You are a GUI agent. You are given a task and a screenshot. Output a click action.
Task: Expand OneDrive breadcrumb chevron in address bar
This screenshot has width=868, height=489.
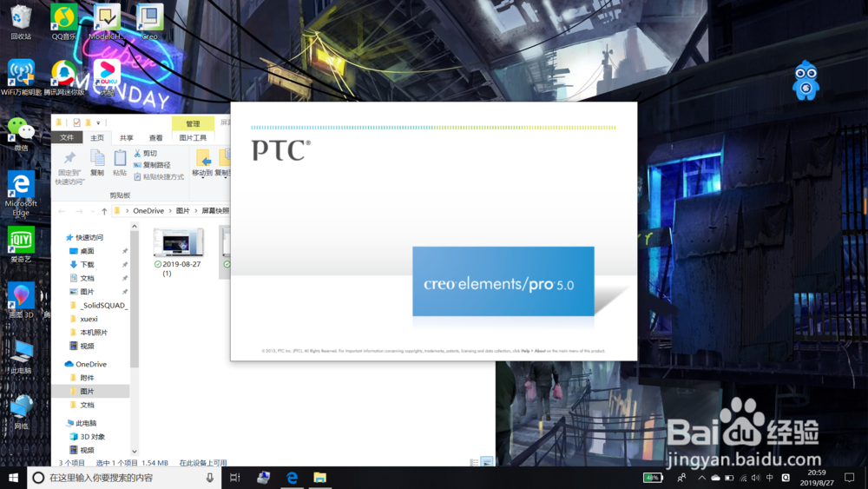[170, 211]
